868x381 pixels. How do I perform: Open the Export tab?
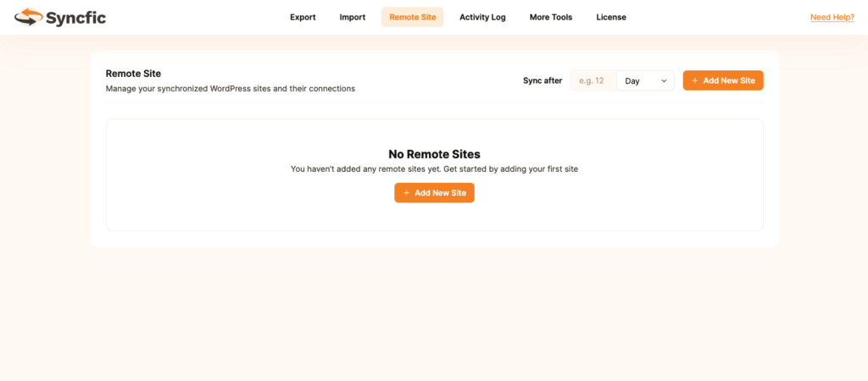pos(303,17)
